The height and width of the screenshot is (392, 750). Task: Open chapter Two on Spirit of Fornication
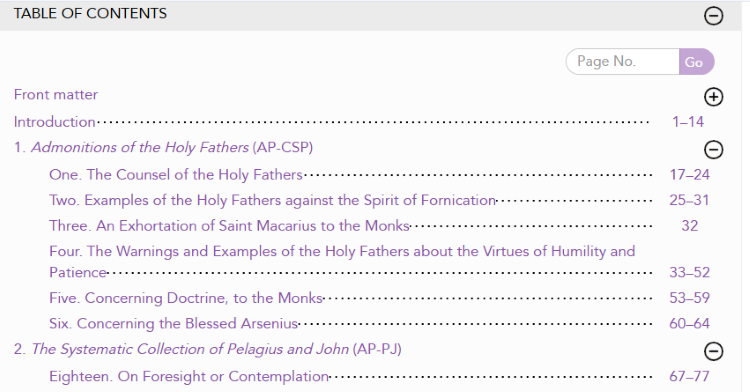272,200
